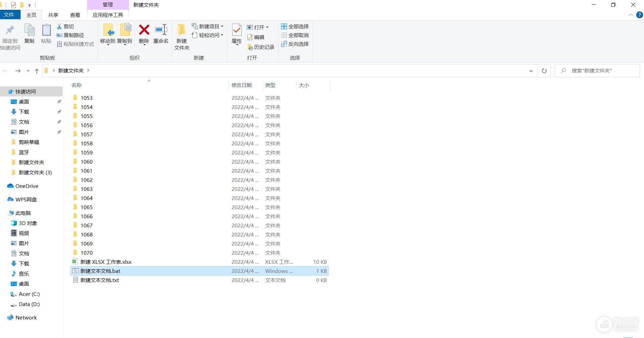Switch to the 主页 ribbon tab
This screenshot has height=338, width=644.
click(31, 15)
